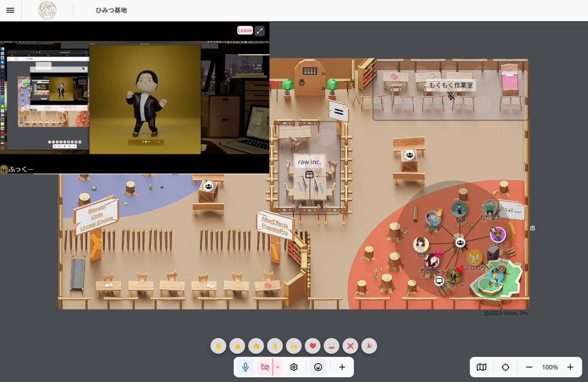Send the red X reaction
The image size is (588, 382).
(350, 346)
